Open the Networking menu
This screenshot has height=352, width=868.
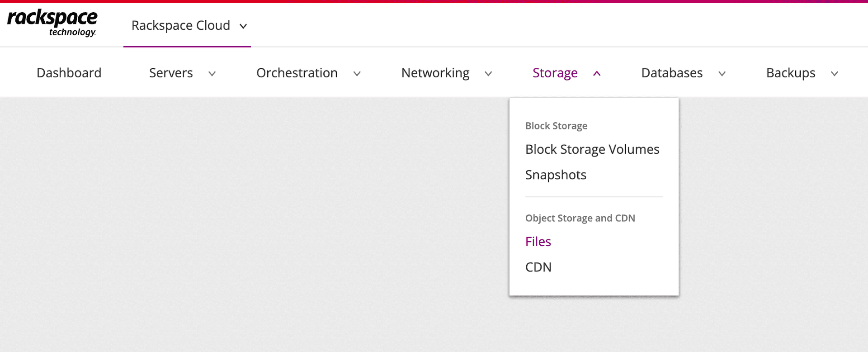tap(435, 73)
